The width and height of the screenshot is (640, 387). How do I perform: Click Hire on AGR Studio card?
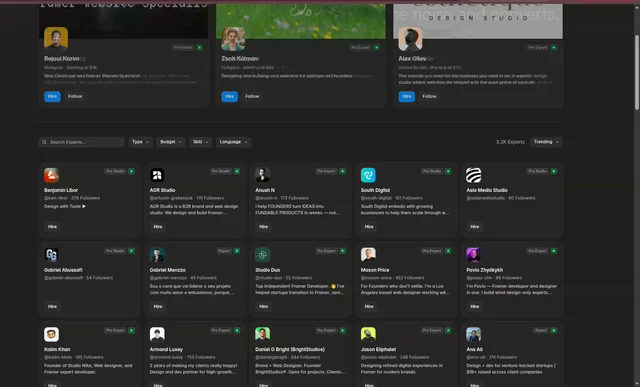coord(158,227)
